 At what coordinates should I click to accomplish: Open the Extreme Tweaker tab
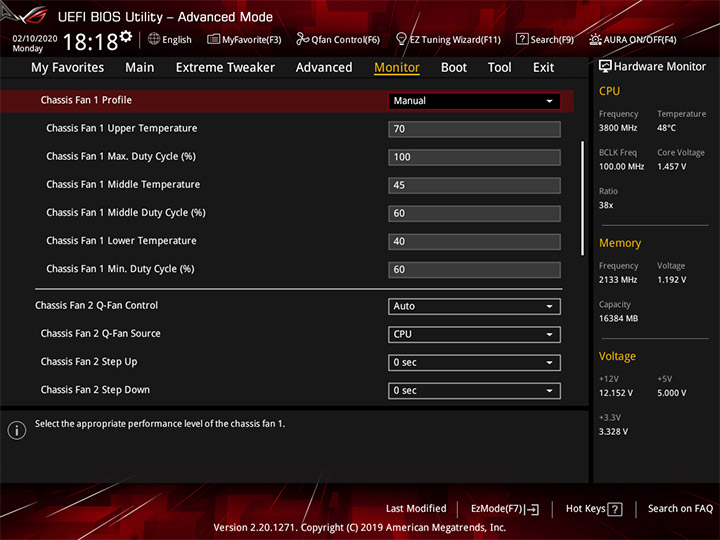[x=225, y=68]
